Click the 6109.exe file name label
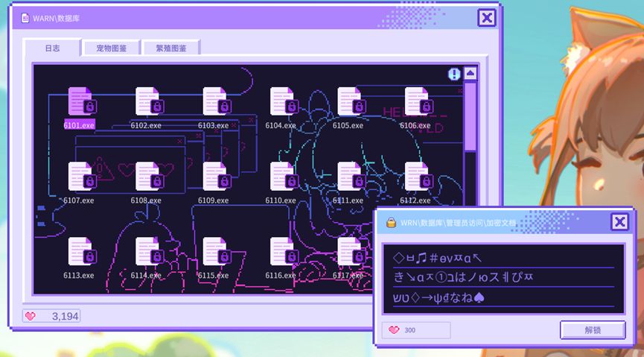Image resolution: width=644 pixels, height=357 pixels. pos(213,200)
